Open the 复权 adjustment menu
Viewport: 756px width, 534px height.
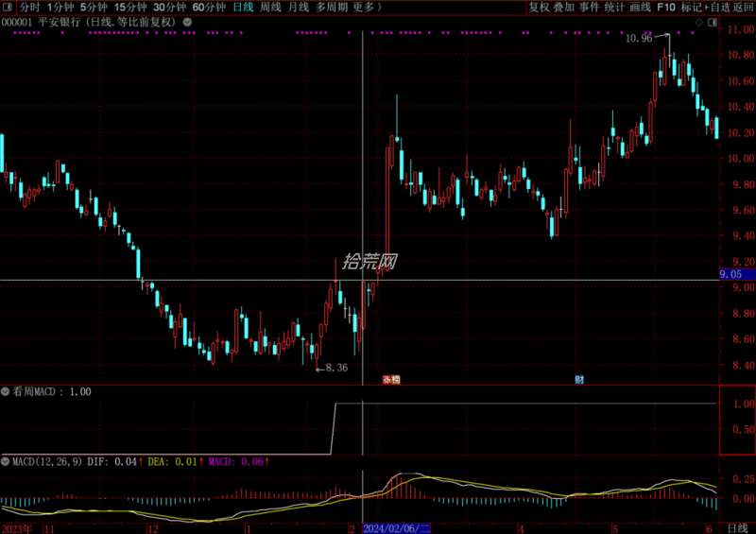(x=539, y=8)
